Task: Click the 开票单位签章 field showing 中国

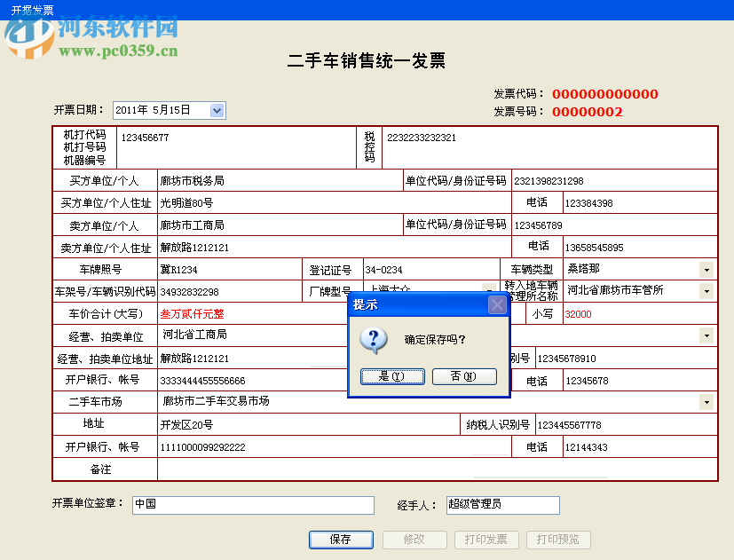Action: pos(253,505)
